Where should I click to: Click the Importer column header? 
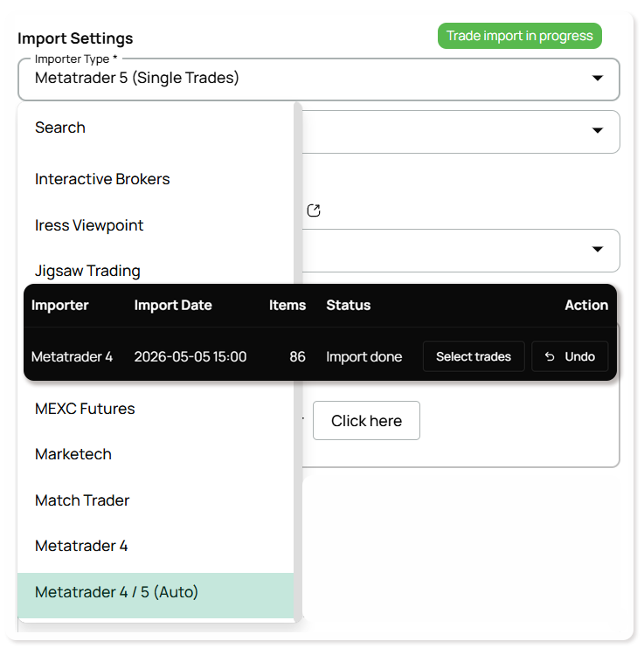click(60, 305)
